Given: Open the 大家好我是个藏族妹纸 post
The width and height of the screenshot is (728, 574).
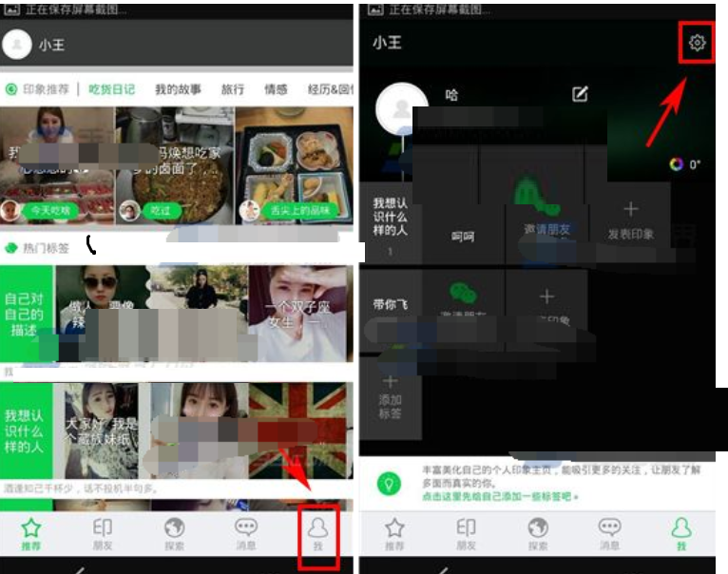Looking at the screenshot, I should point(101,430).
